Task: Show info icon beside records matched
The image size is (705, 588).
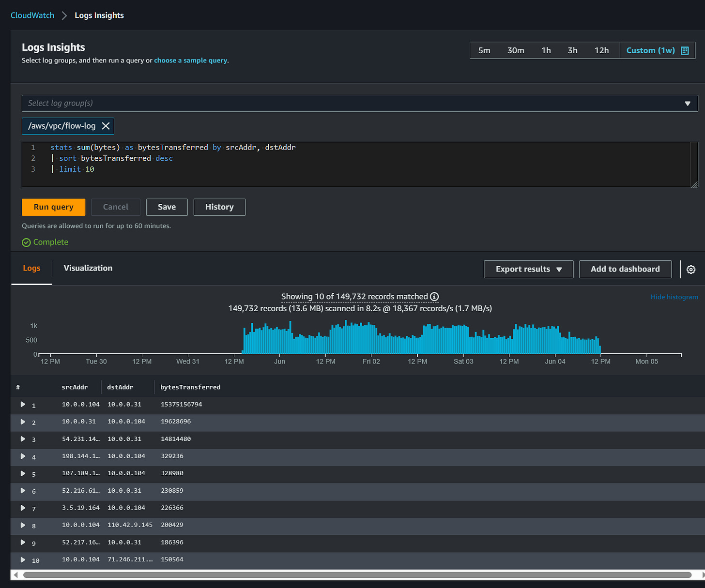Action: (x=434, y=297)
